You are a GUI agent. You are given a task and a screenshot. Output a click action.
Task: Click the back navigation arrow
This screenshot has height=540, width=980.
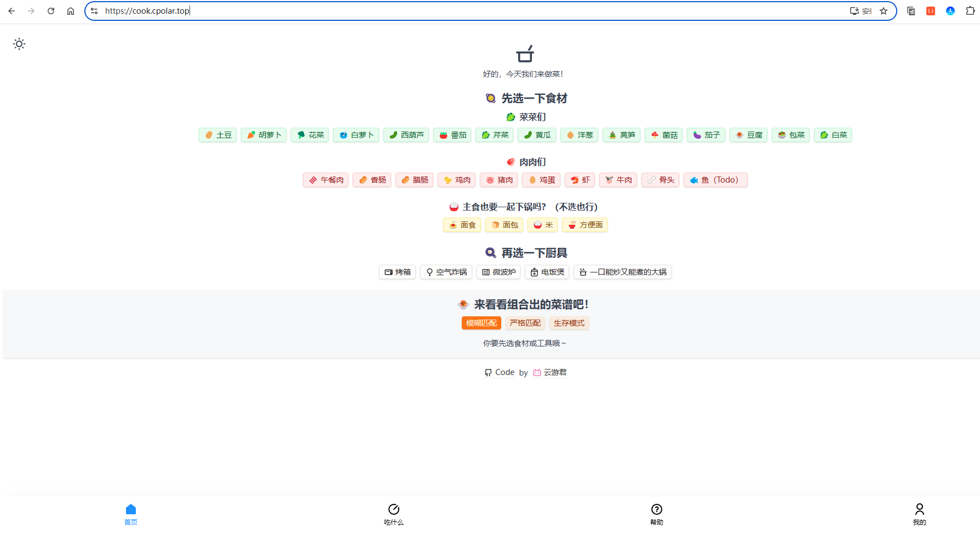pos(12,11)
